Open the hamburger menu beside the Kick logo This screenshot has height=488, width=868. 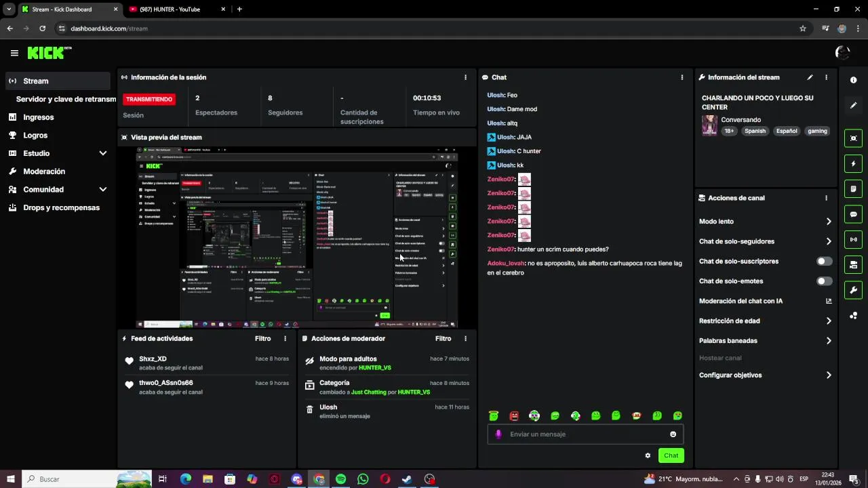[x=14, y=53]
